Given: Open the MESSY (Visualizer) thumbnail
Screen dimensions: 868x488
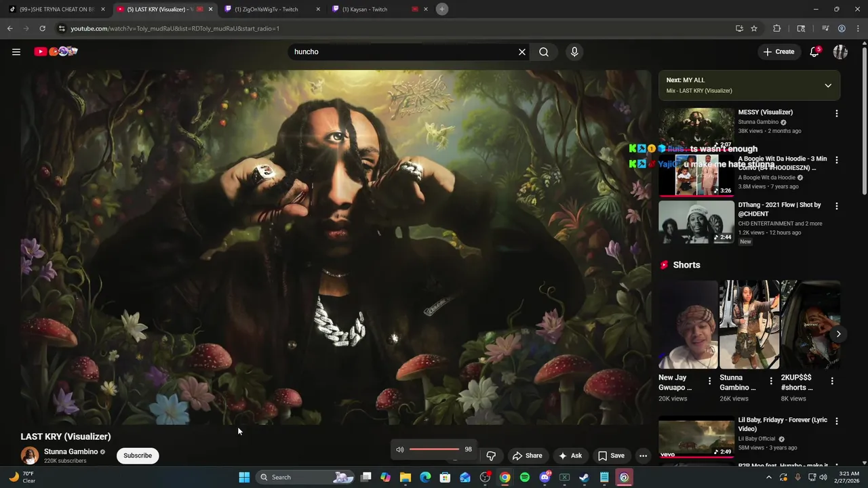Looking at the screenshot, I should (696, 129).
